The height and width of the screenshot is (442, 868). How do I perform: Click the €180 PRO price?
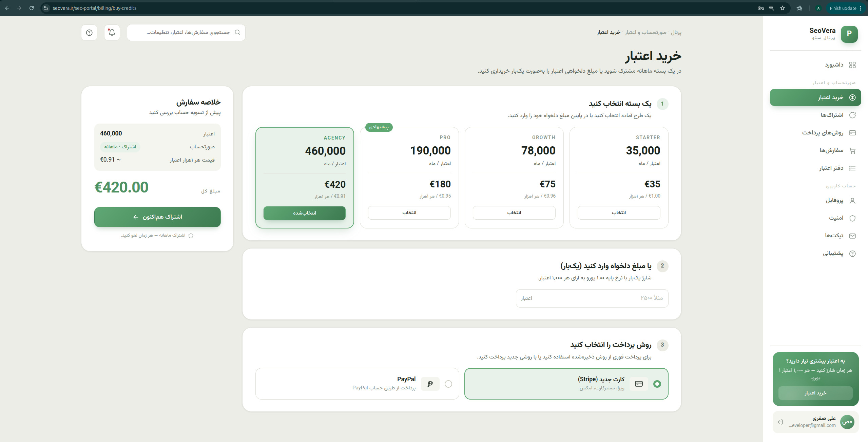[x=440, y=184]
